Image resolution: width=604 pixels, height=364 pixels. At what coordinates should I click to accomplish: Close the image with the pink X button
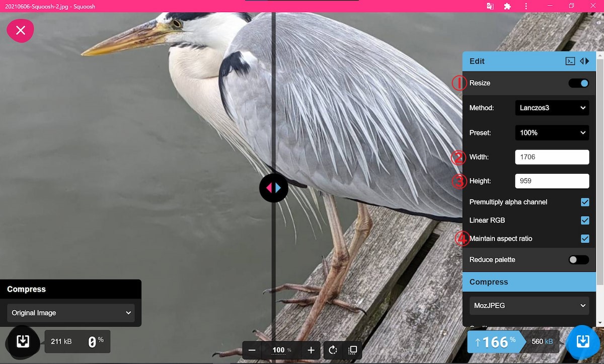click(20, 30)
